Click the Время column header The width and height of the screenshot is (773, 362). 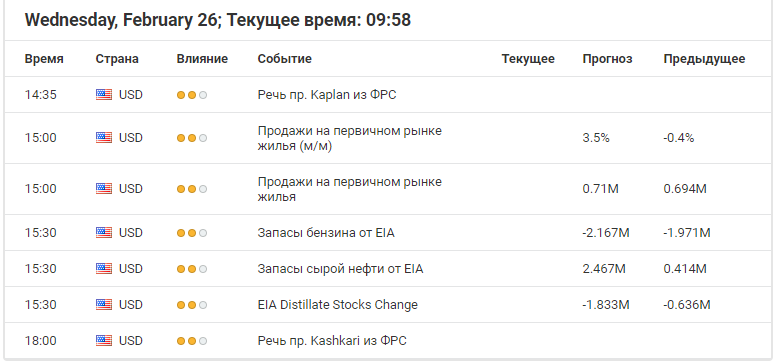pos(44,59)
